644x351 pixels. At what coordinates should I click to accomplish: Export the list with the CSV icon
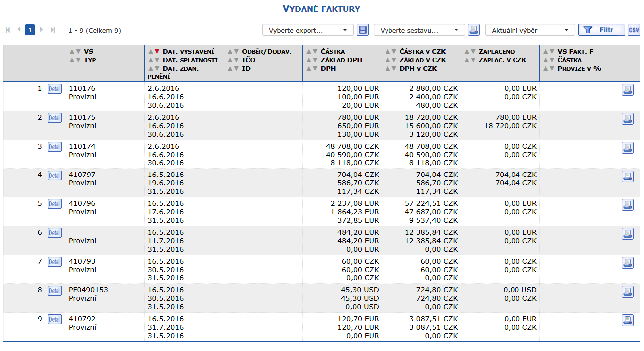634,30
